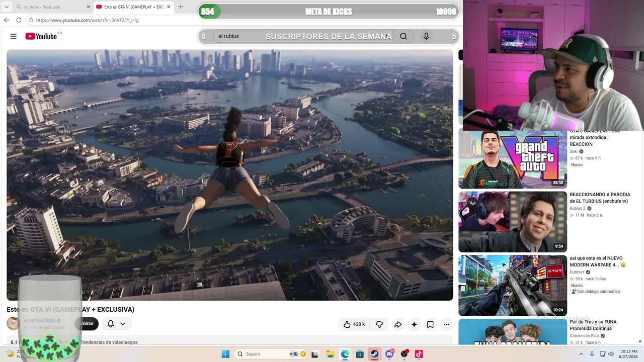Open the Windows Start menu

(x=226, y=354)
